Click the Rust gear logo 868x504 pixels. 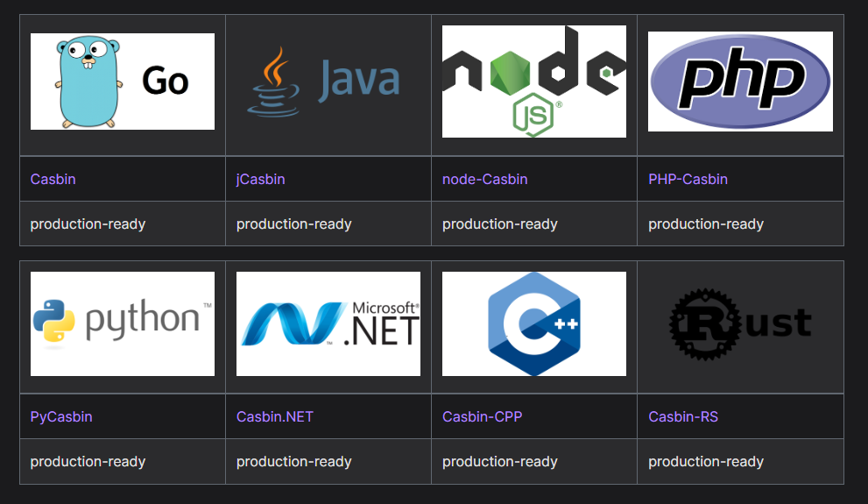tap(740, 324)
